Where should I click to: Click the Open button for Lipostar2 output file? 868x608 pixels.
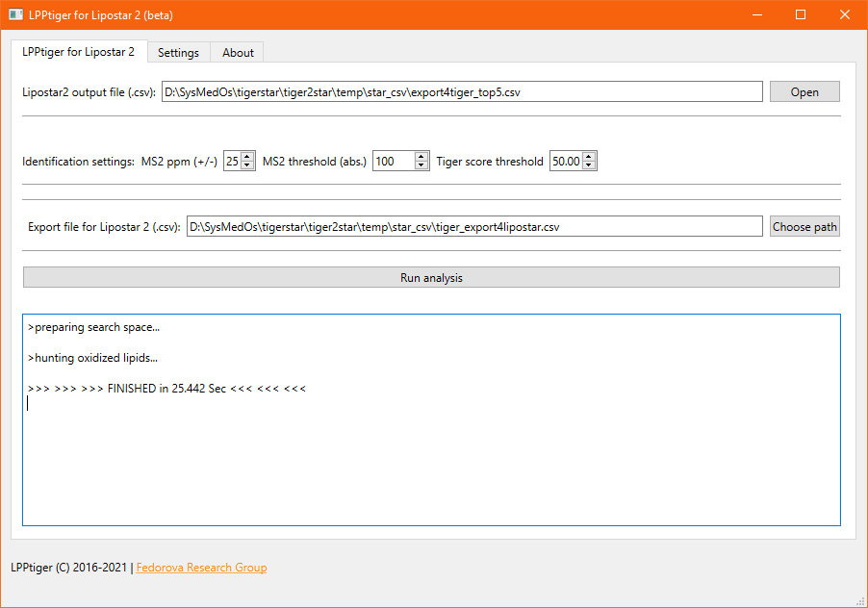coord(804,91)
